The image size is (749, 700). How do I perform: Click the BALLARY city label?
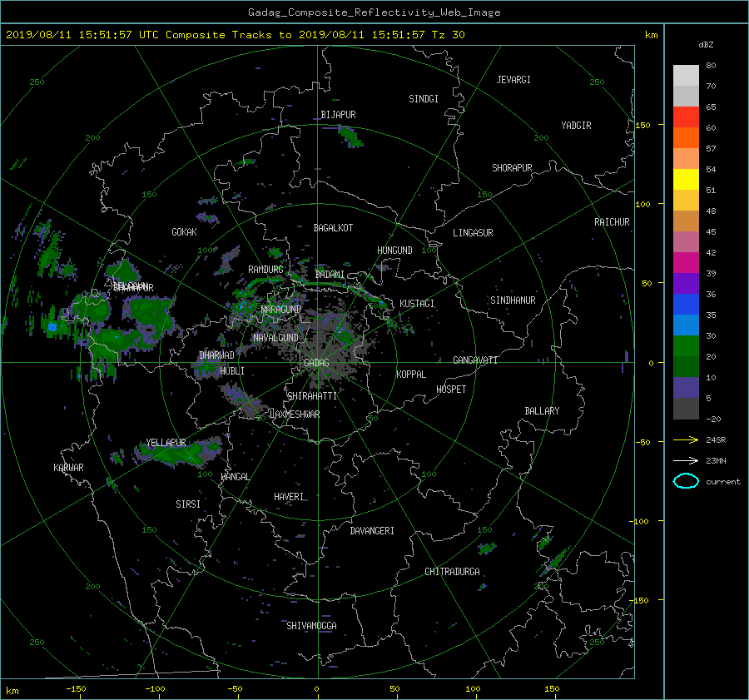point(542,411)
